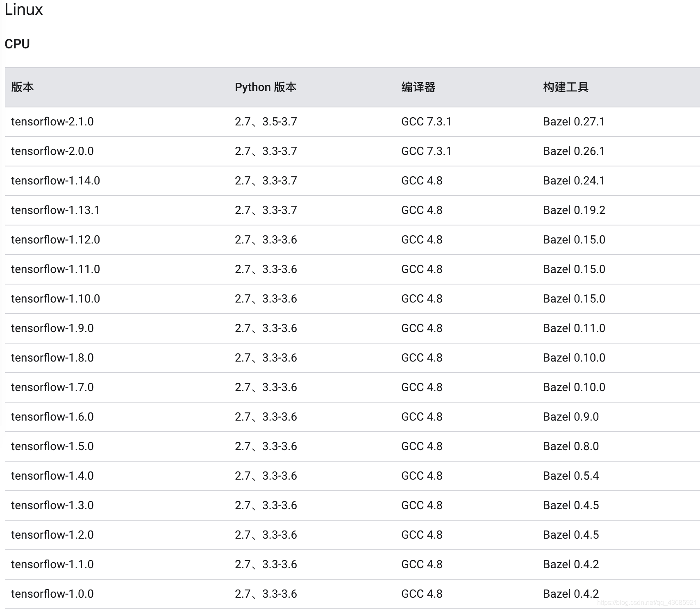Viewport: 700px width, 610px height.
Task: Select the tensorflow-1.4.0 cell
Action: click(52, 476)
